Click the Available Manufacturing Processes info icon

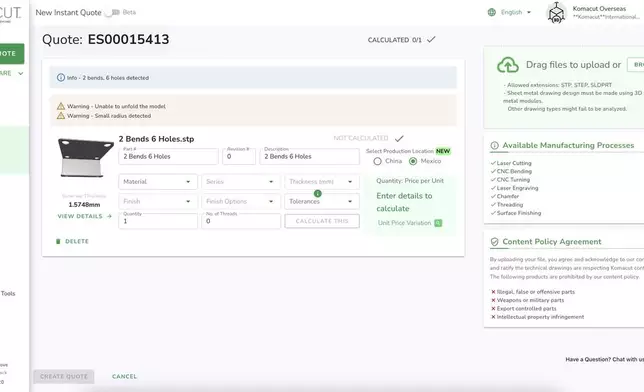(x=494, y=145)
